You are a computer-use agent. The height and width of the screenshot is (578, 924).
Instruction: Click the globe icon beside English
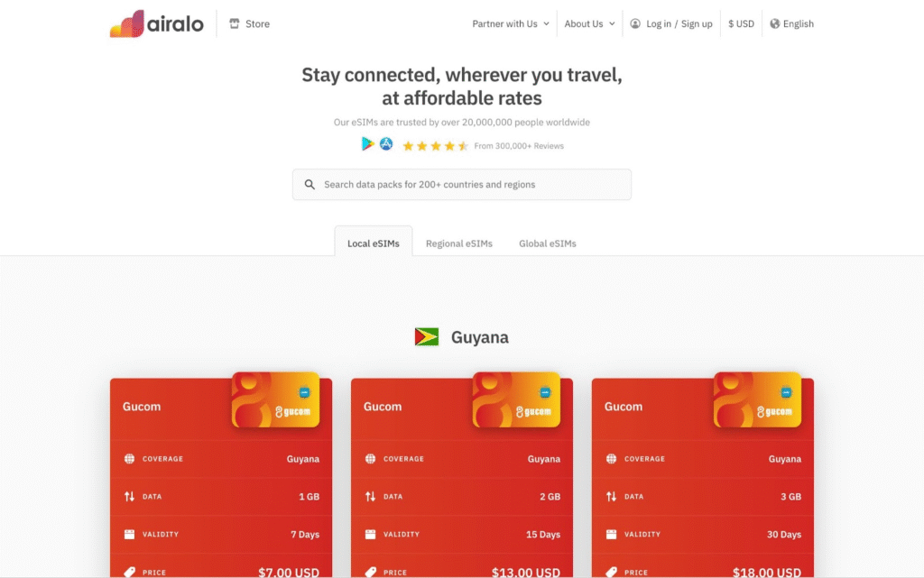773,23
